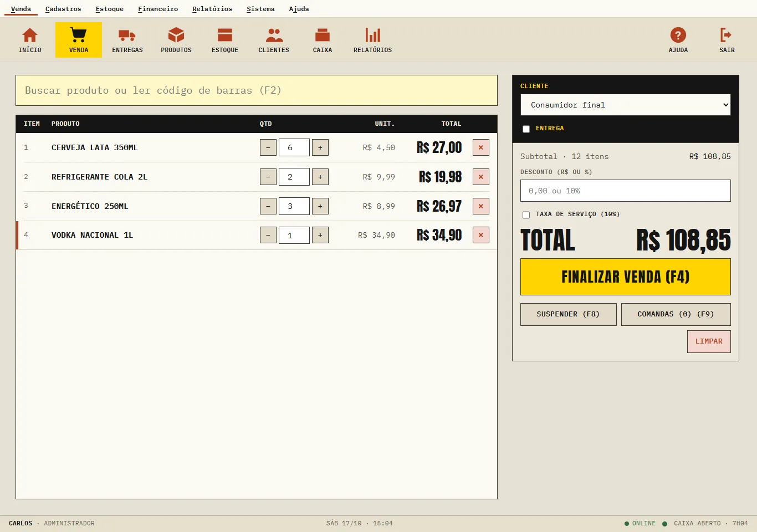
Task: Increase Refrigerante Cola 2L quantity
Action: (320, 177)
